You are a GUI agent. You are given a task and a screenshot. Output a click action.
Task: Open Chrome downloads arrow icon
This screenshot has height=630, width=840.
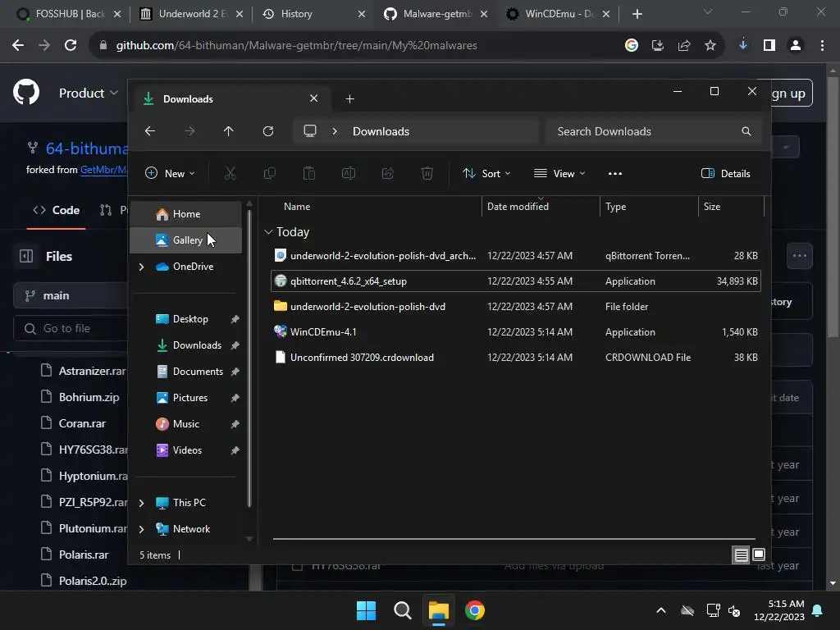pyautogui.click(x=743, y=45)
